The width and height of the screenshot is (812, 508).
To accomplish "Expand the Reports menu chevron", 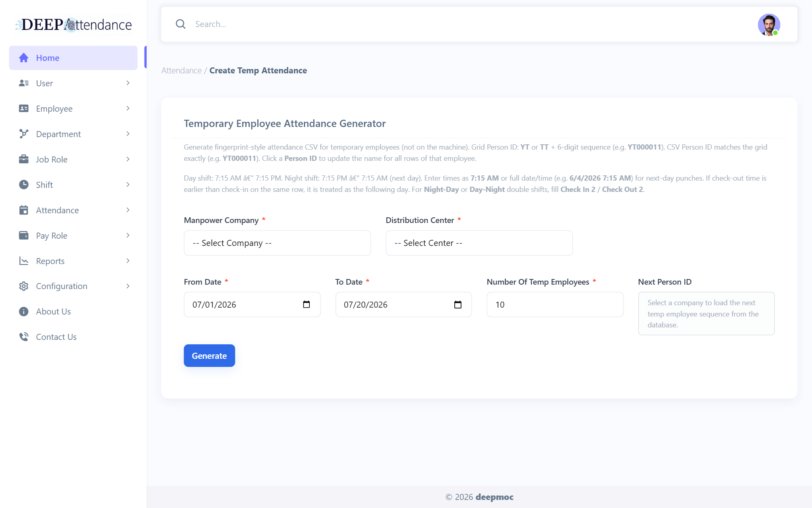I will (128, 261).
